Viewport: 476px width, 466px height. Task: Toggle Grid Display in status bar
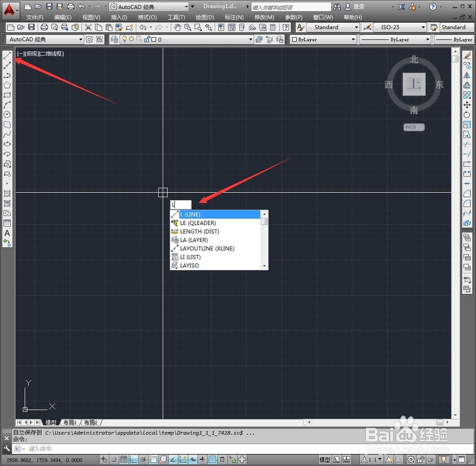tap(124, 459)
